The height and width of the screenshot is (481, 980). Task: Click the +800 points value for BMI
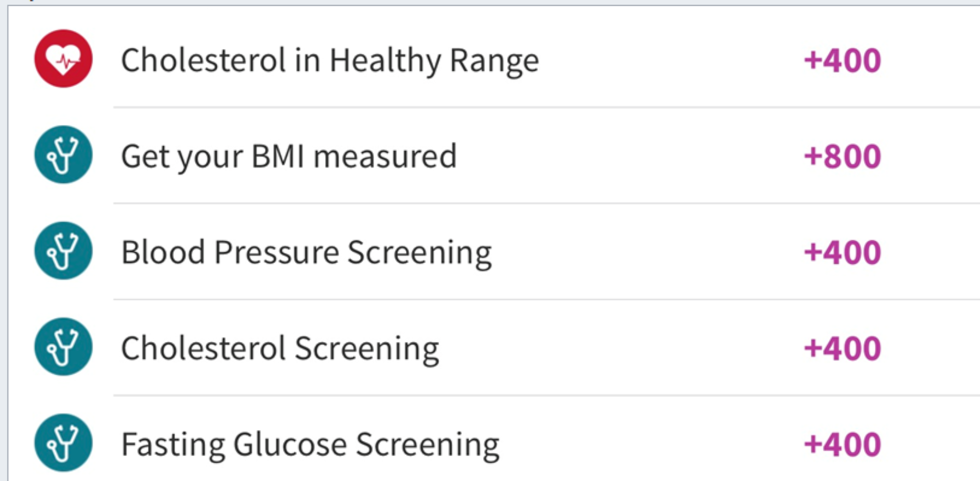click(x=842, y=156)
